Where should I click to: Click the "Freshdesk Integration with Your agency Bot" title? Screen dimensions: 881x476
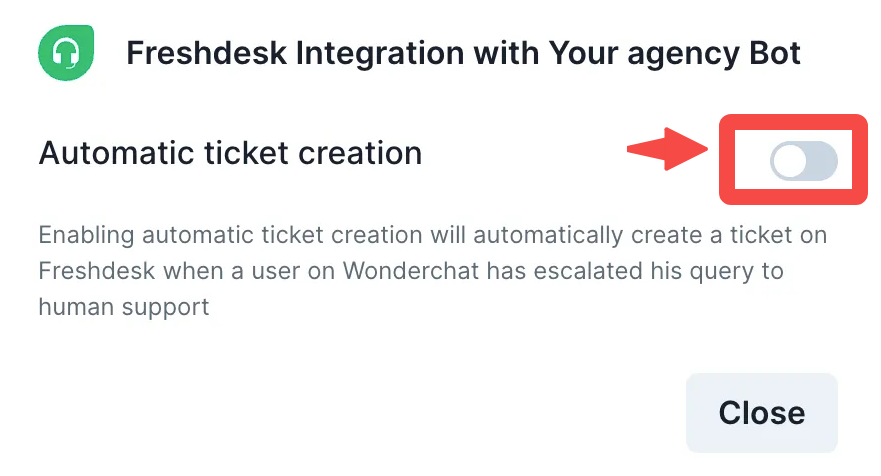coord(463,53)
